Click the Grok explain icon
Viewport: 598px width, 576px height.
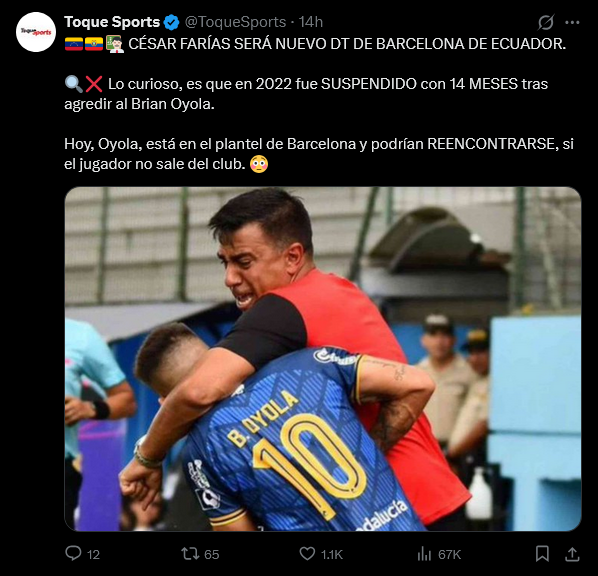point(546,22)
